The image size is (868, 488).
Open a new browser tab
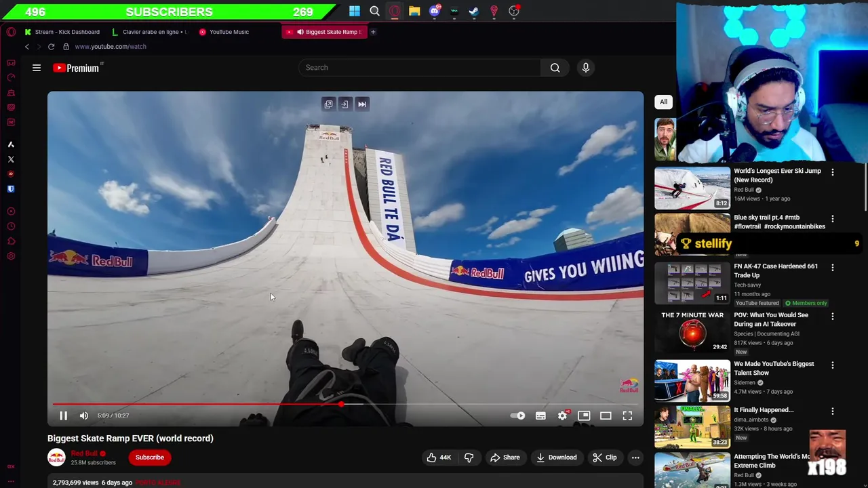pyautogui.click(x=372, y=32)
